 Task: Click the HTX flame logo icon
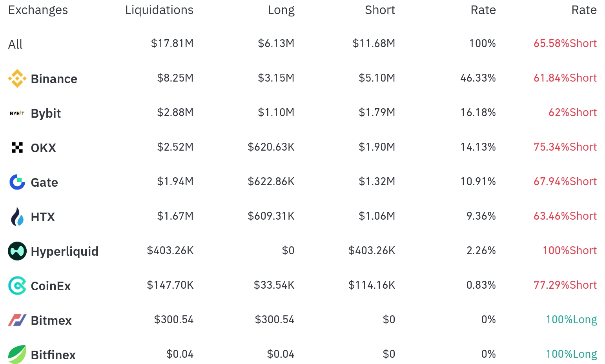17,217
